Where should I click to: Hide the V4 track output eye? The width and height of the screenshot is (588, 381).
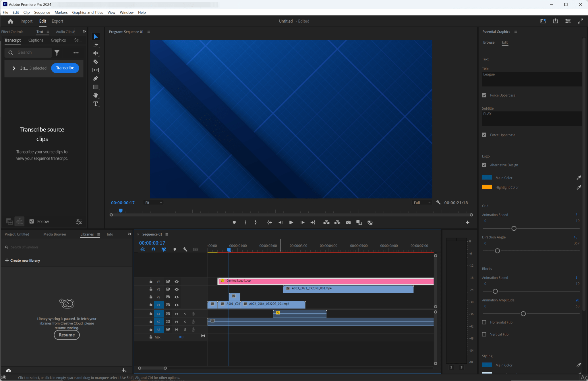pos(176,281)
